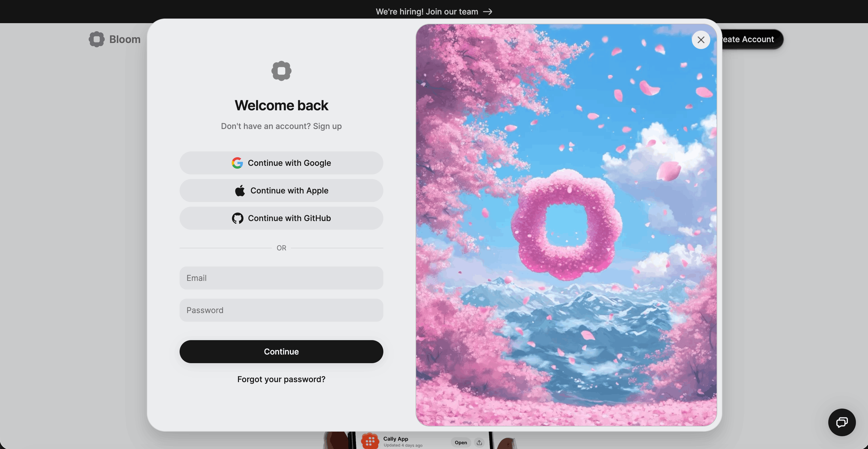Image resolution: width=868 pixels, height=449 pixels.
Task: Dismiss the cherry blossom image with the X
Action: [x=701, y=40]
